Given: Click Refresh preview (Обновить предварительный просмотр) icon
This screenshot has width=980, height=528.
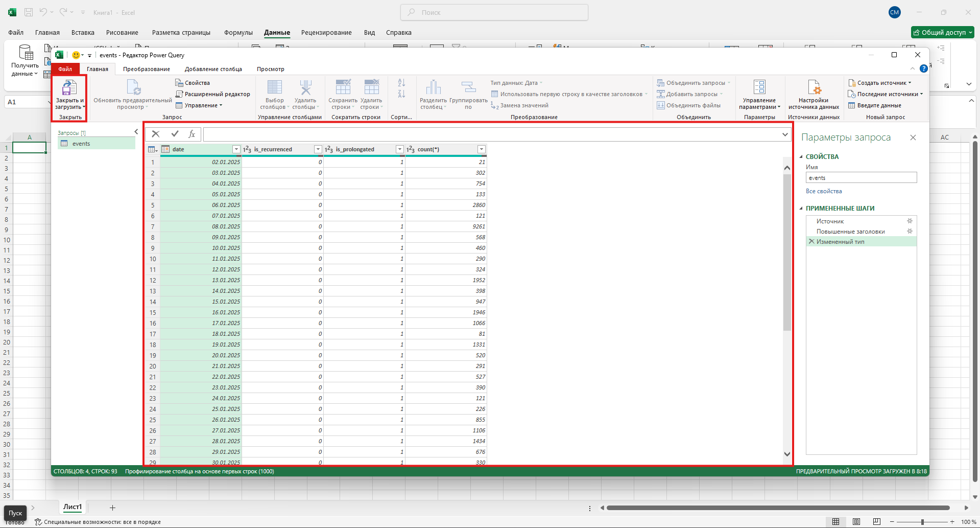Looking at the screenshot, I should 133,87.
